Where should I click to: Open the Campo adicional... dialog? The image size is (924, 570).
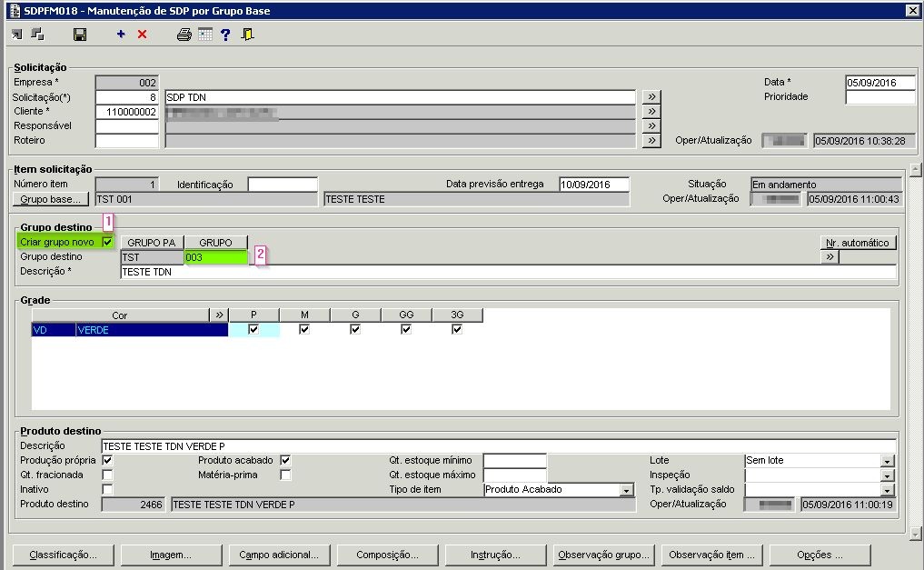pyautogui.click(x=279, y=555)
